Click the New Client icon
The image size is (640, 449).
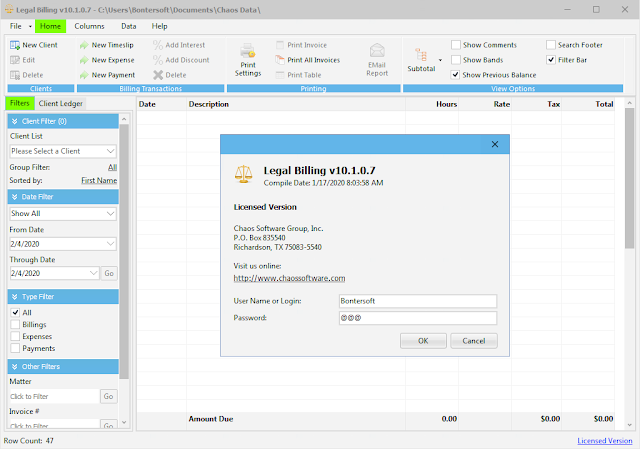15,45
